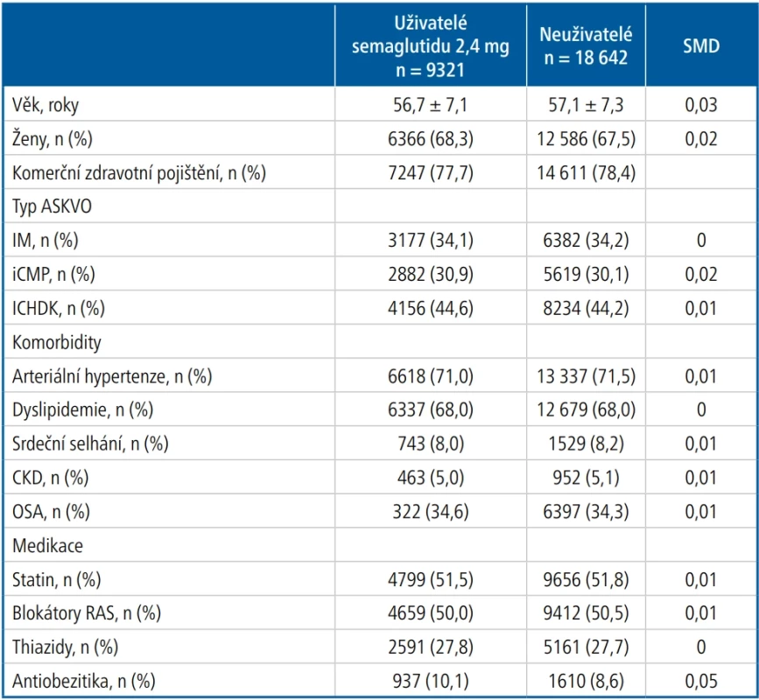This screenshot has height=700, width=759.
Task: Click the Komorbidity section heading
Action: tap(57, 342)
